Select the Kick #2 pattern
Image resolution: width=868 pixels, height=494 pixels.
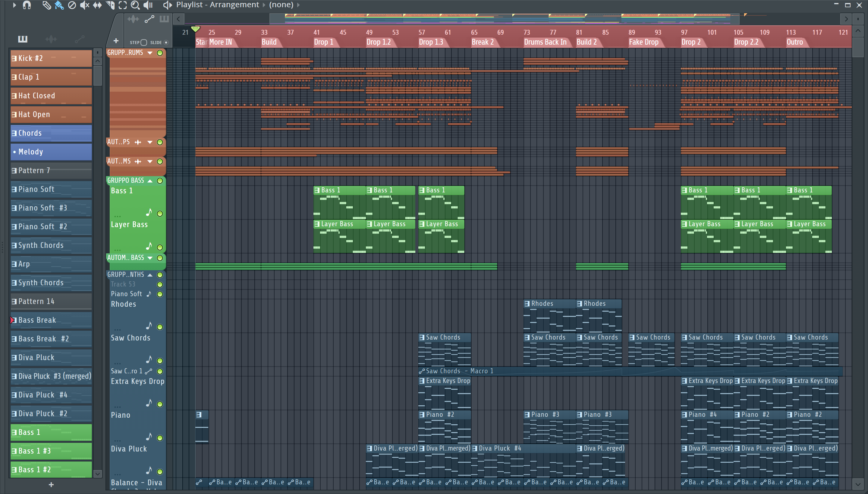tap(51, 59)
